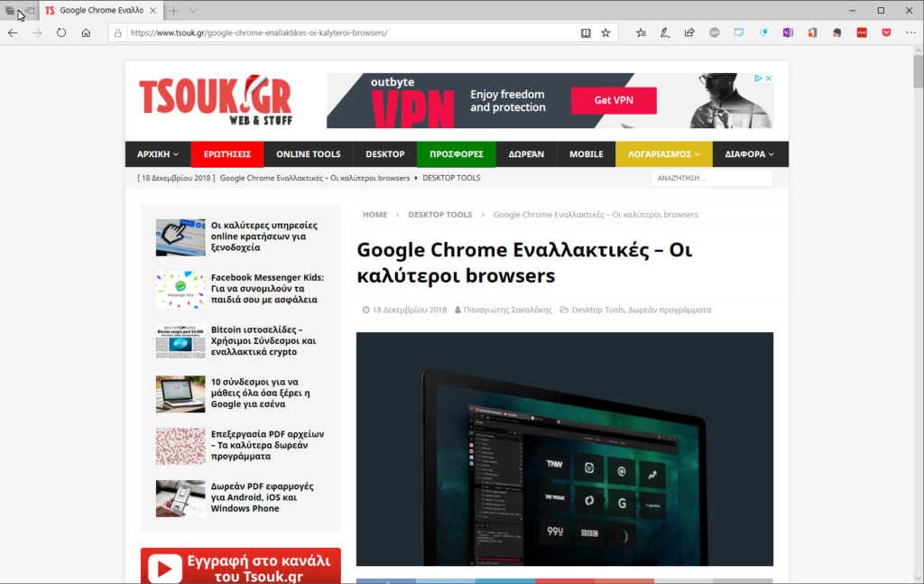This screenshot has height=584, width=924.
Task: Click the hotel booking article thumbnail
Action: 180,237
